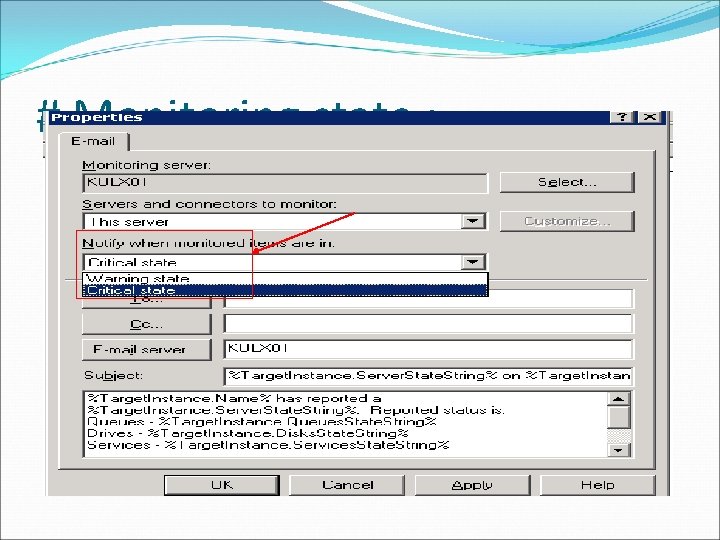Click the 'Drives - %TargetInstance.DisksStateString%' line
This screenshot has height=540, width=720.
[248, 433]
